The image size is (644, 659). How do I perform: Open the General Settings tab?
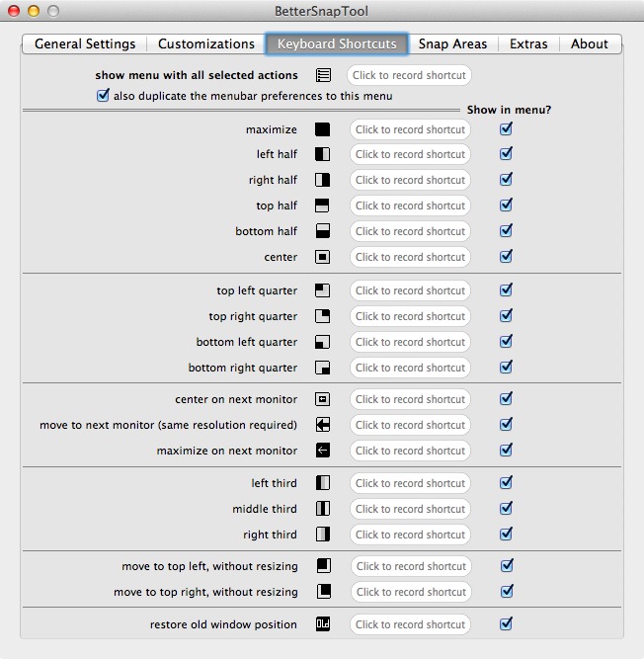pos(85,43)
